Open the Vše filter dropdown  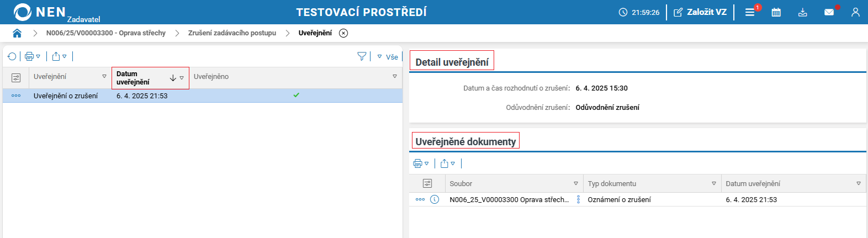388,57
